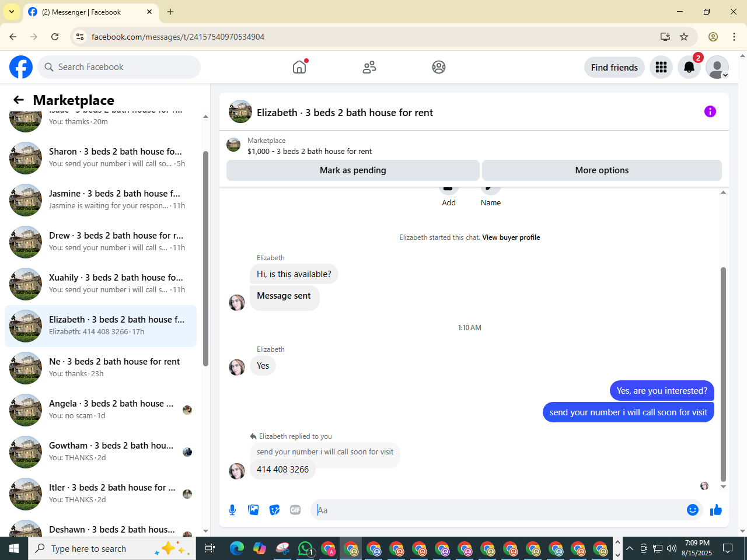The image size is (747, 560).
Task: Show hidden system tray icons
Action: [x=629, y=548]
